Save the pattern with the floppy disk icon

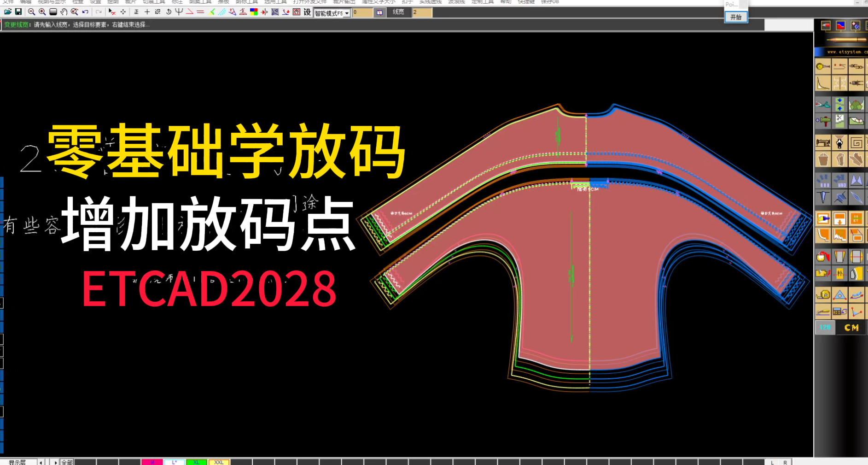tap(18, 12)
